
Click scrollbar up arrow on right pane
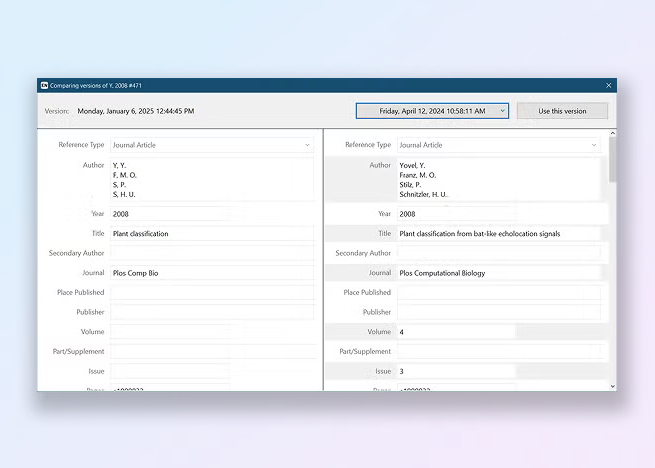(x=612, y=133)
